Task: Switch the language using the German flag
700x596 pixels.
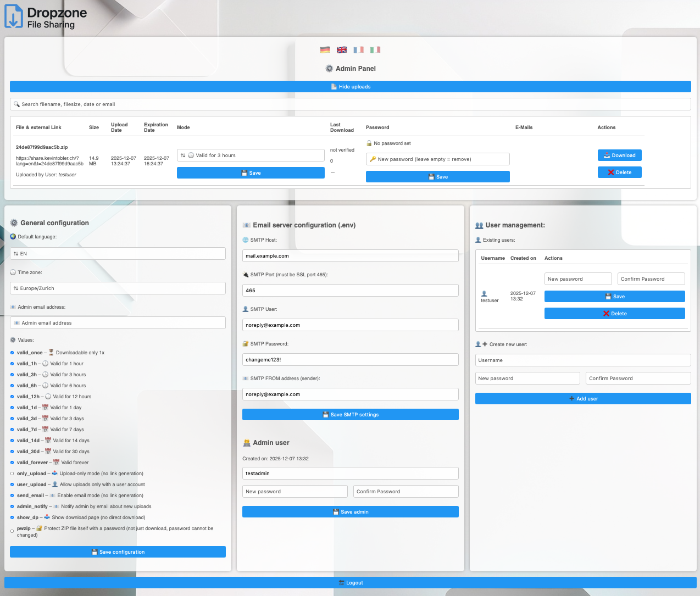Action: [325, 49]
